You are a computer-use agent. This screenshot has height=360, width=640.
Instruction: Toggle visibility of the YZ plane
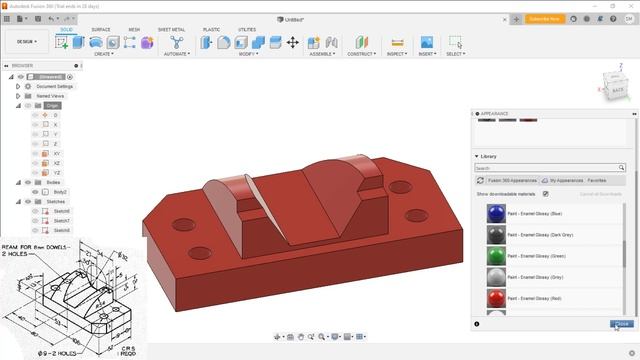(35, 173)
